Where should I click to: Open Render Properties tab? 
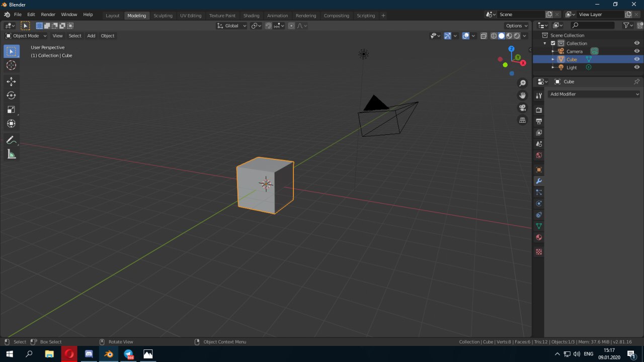tap(539, 110)
